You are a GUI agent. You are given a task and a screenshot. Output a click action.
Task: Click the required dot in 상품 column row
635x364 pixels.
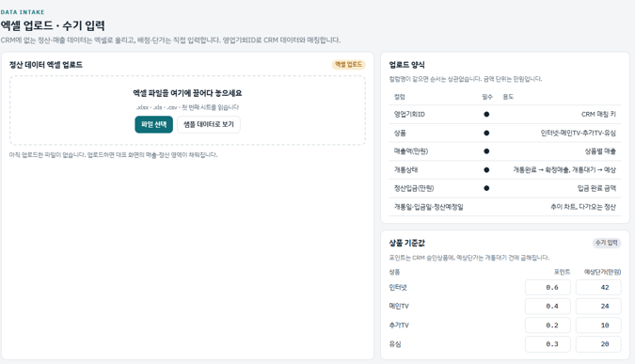click(x=486, y=133)
